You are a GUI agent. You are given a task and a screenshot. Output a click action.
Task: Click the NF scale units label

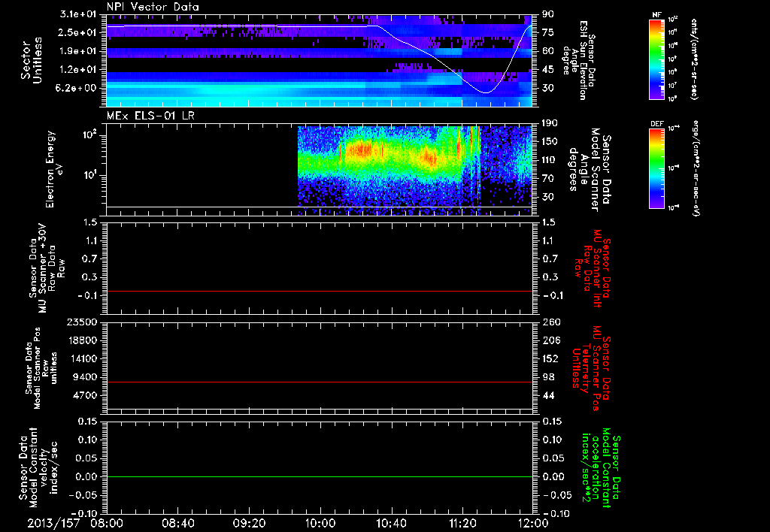(x=694, y=59)
